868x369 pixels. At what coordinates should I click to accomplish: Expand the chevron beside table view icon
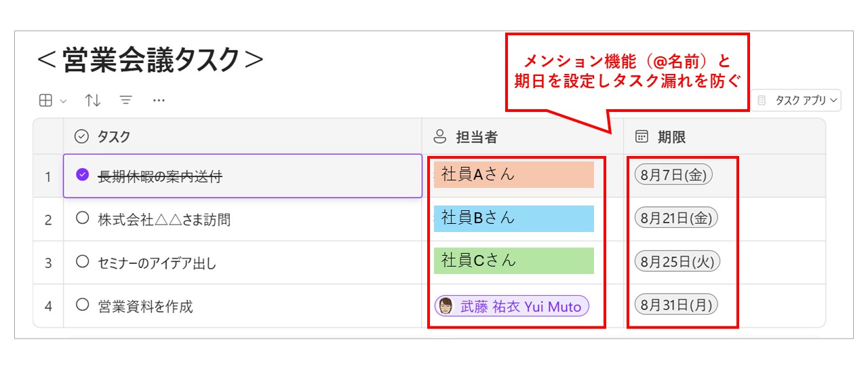[x=64, y=101]
